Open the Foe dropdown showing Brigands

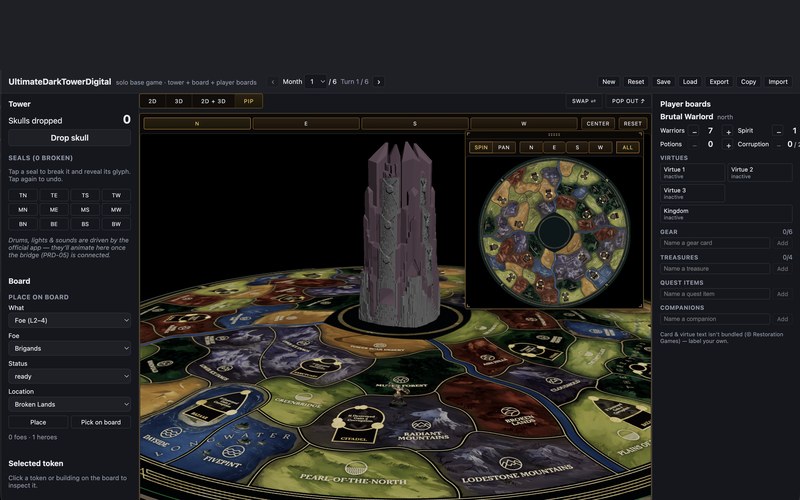[x=69, y=348]
